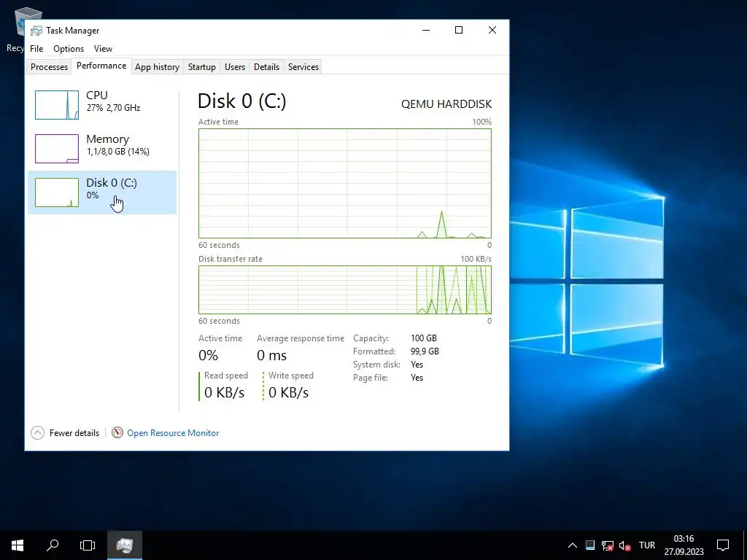Select the Disk 0 (C:) sidebar entry
Screen dimensions: 747x560
click(x=102, y=192)
